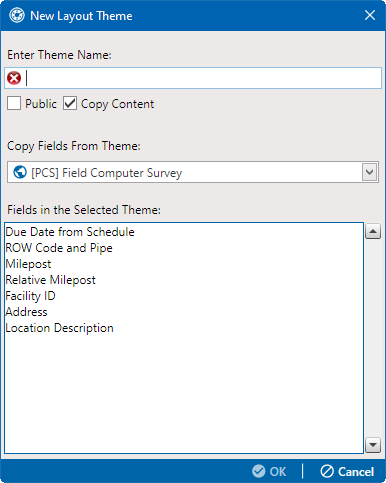The width and height of the screenshot is (386, 483).
Task: Confirm with the OK button
Action: (269, 471)
